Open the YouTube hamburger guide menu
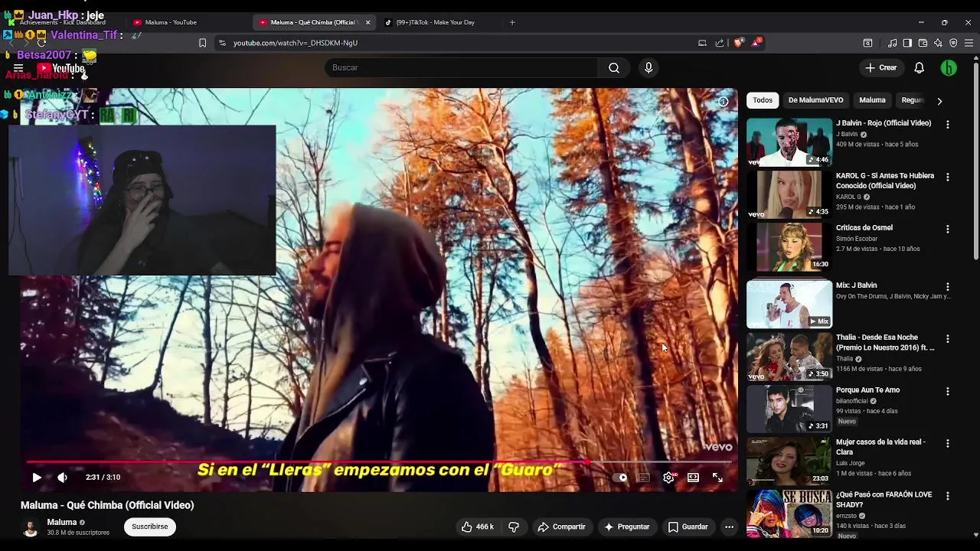The image size is (980, 551). pyautogui.click(x=18, y=68)
